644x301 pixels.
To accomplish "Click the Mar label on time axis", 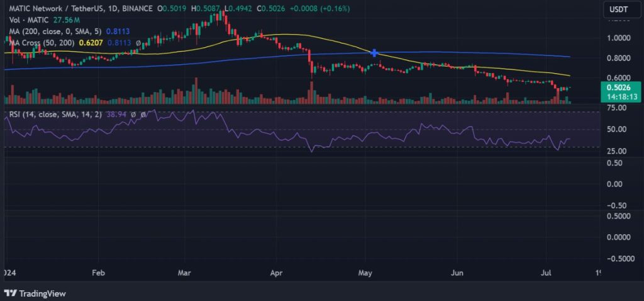I will click(184, 273).
